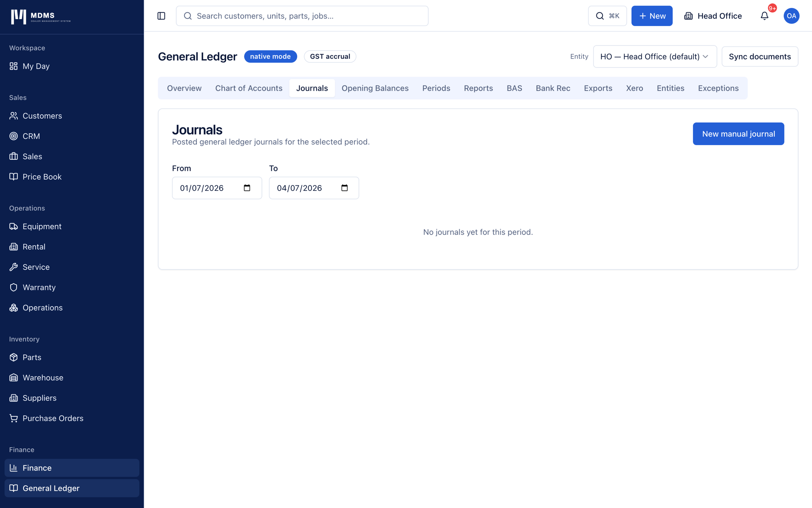Click the Sync documents button

click(x=760, y=56)
